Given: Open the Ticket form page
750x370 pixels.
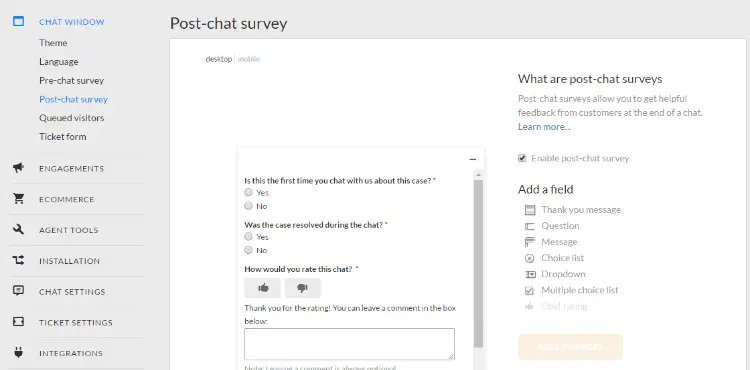Looking at the screenshot, I should coord(63,137).
